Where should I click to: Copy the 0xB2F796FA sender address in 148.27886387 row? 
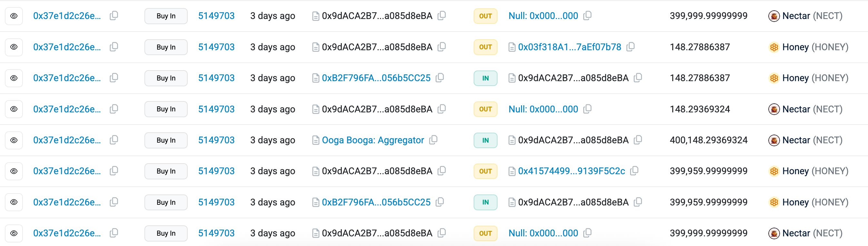[x=440, y=78]
